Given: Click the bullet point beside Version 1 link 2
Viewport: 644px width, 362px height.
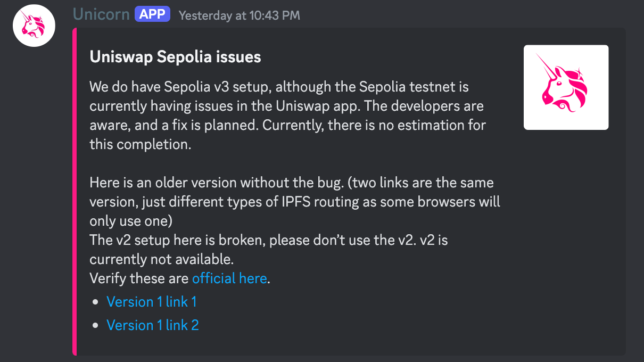Looking at the screenshot, I should coord(96,325).
